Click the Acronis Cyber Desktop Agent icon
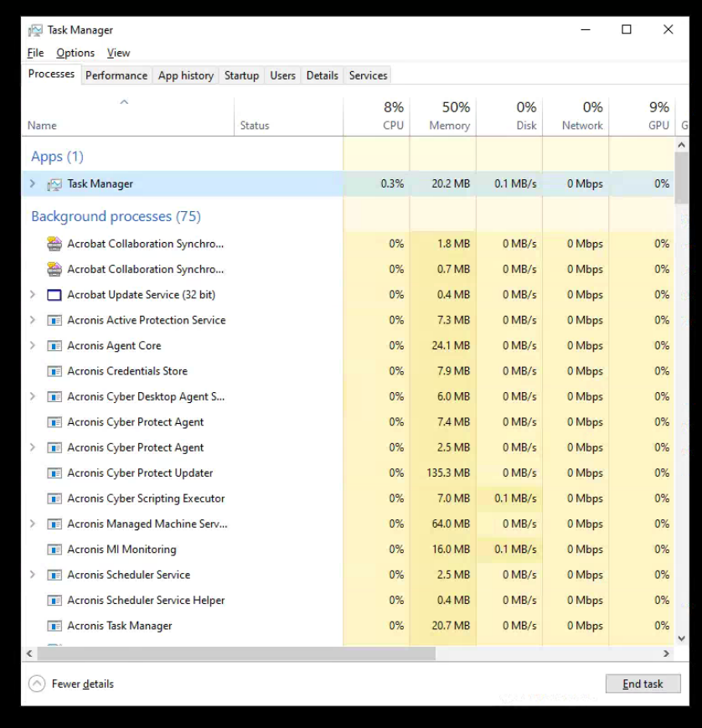Screen dimensions: 702x728 [54, 397]
